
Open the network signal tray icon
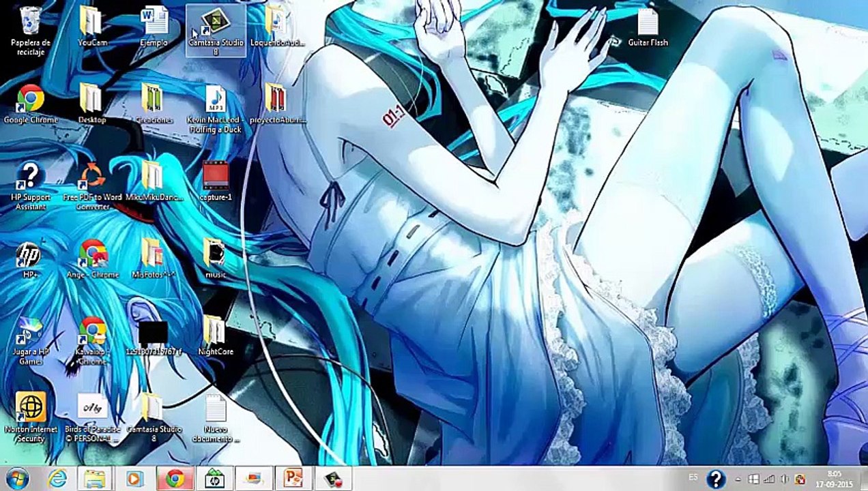coord(769,479)
